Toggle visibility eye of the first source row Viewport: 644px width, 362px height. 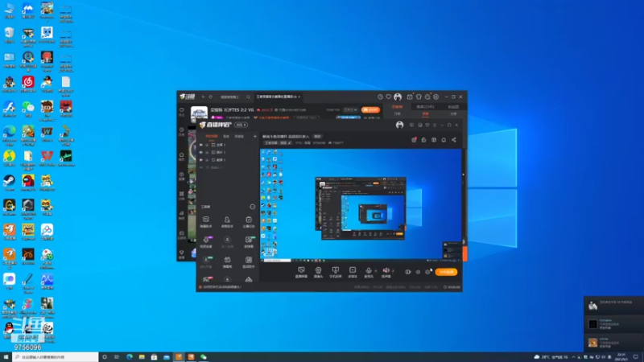click(x=200, y=145)
